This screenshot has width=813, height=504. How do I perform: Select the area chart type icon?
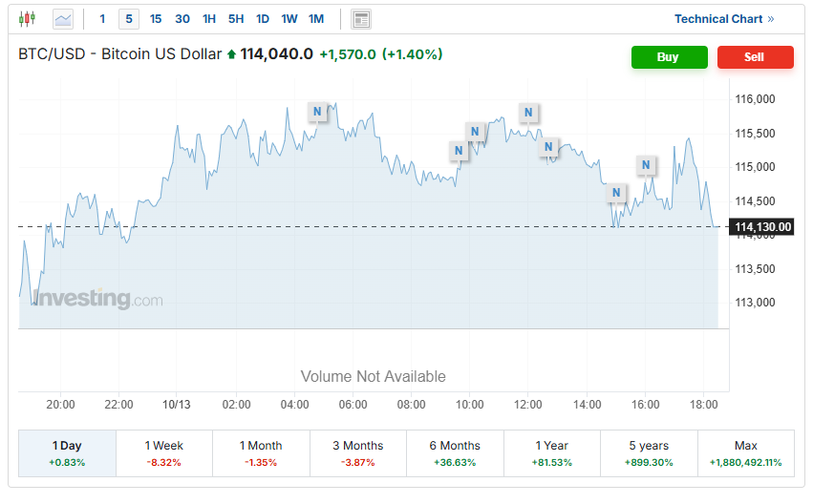coord(63,18)
